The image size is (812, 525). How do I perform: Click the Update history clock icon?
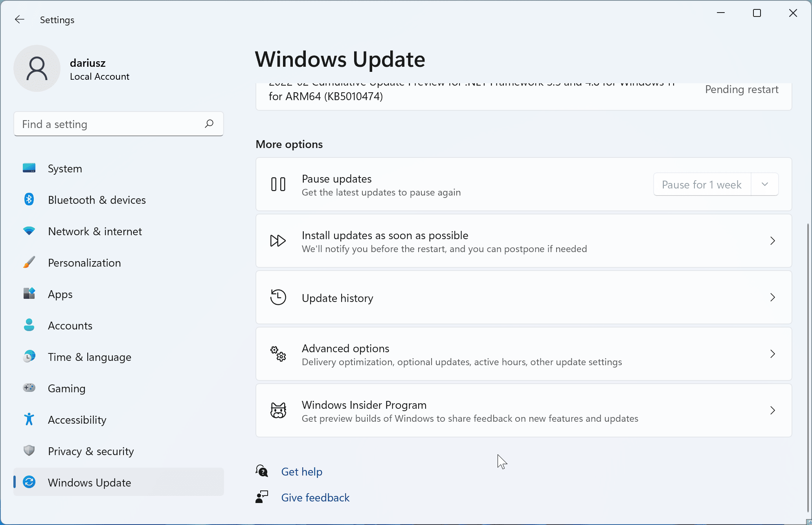(278, 297)
